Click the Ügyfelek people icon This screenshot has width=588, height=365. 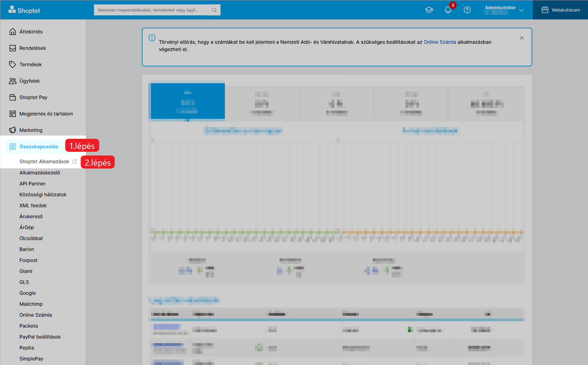[x=12, y=81]
